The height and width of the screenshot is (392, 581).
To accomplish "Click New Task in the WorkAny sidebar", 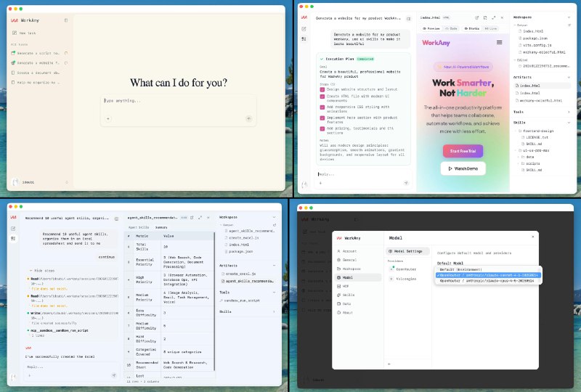I will point(28,33).
